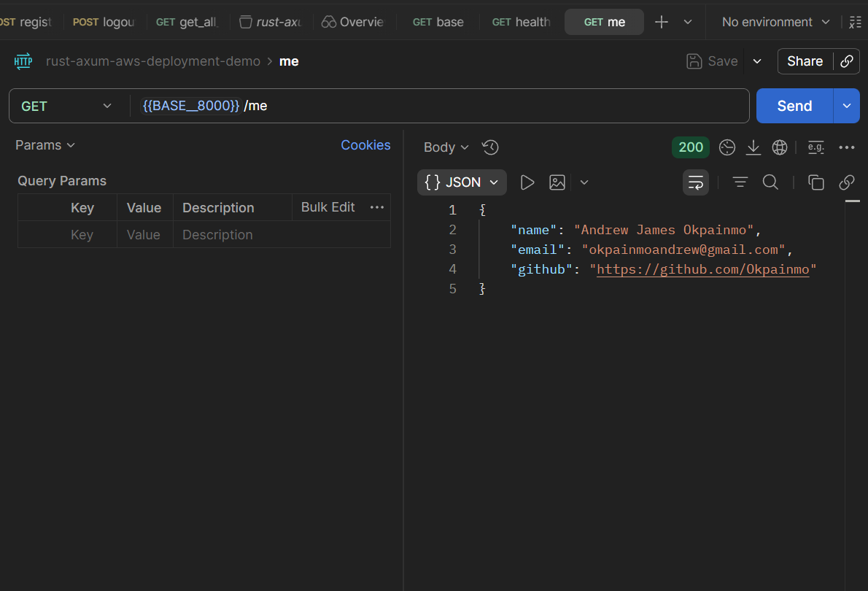Expand the visualize options chevron
This screenshot has width=868, height=591.
pyautogui.click(x=584, y=182)
